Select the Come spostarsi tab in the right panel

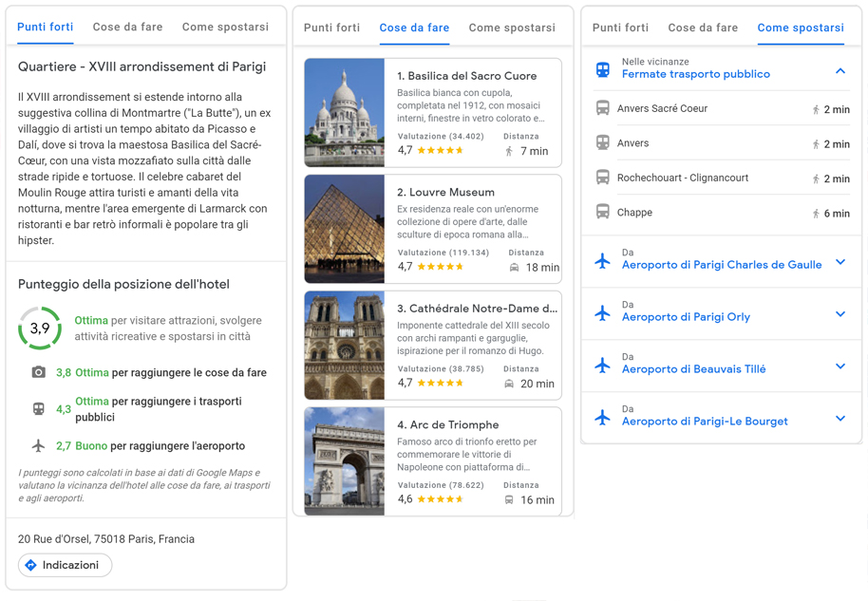[801, 28]
